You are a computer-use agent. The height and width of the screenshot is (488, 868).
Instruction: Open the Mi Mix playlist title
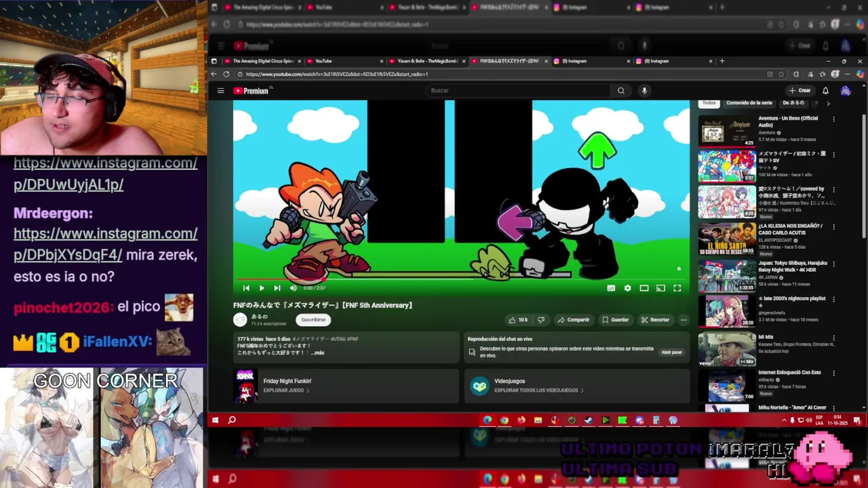(766, 336)
